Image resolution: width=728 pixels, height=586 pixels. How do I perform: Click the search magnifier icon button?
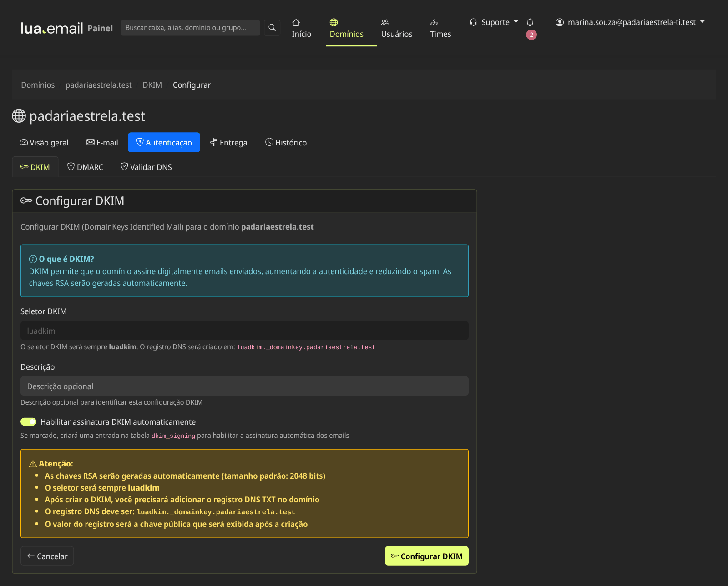pos(272,28)
